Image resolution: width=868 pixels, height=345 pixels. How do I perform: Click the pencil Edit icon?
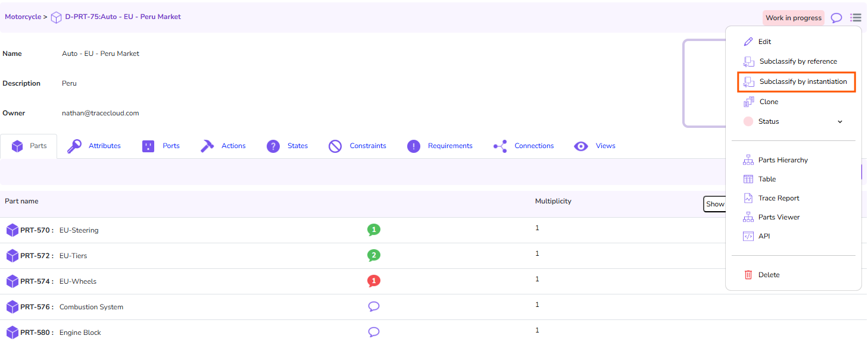(x=748, y=42)
